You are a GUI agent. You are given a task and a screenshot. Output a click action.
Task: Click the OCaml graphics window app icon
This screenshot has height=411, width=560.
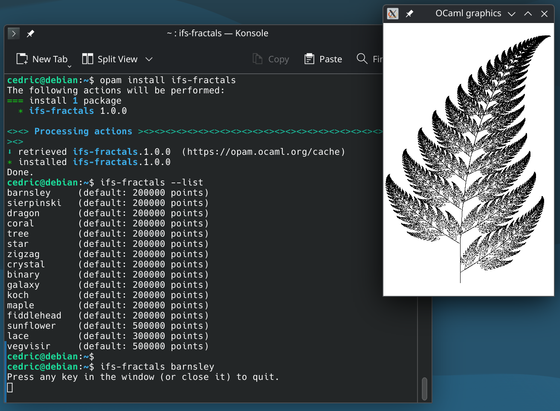(x=392, y=14)
